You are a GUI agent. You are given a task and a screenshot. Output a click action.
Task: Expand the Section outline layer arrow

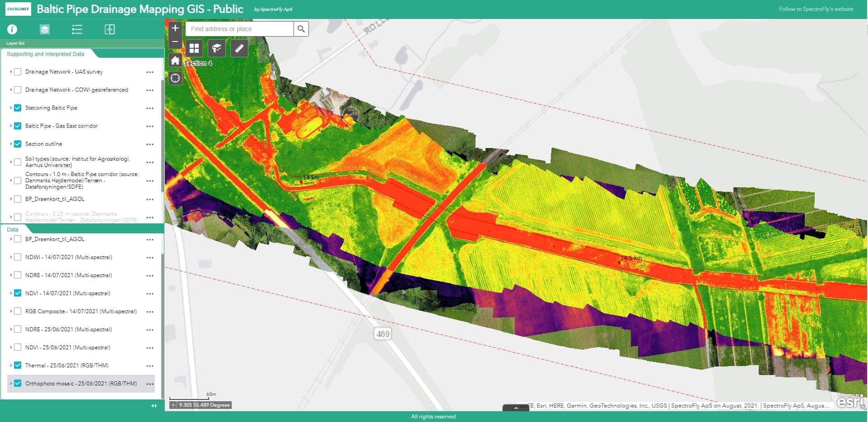[x=11, y=144]
